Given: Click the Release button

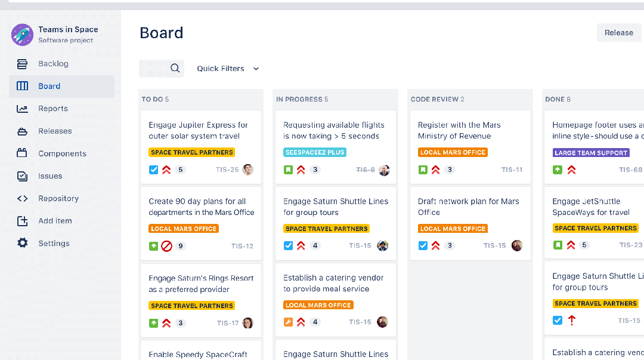Looking at the screenshot, I should coord(618,32).
